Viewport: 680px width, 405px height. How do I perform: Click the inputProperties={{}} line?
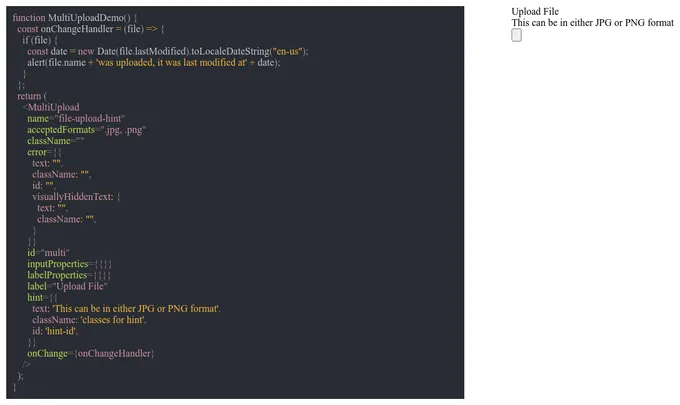coord(69,264)
